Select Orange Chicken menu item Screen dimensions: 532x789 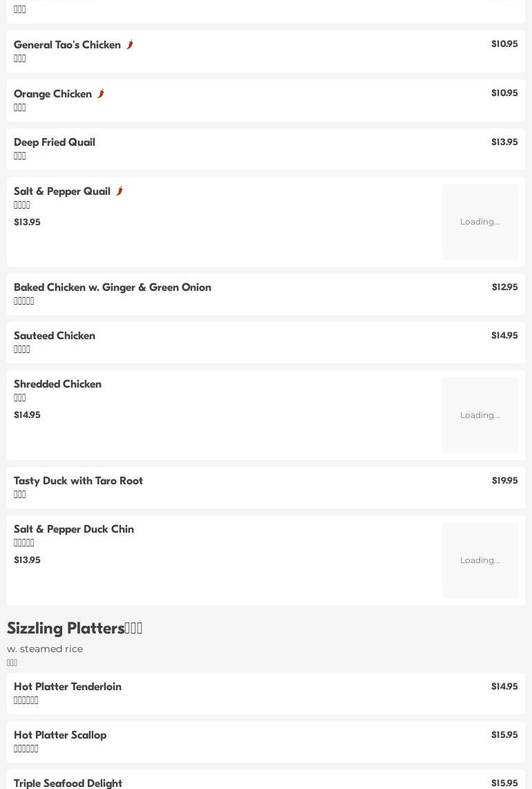(53, 94)
